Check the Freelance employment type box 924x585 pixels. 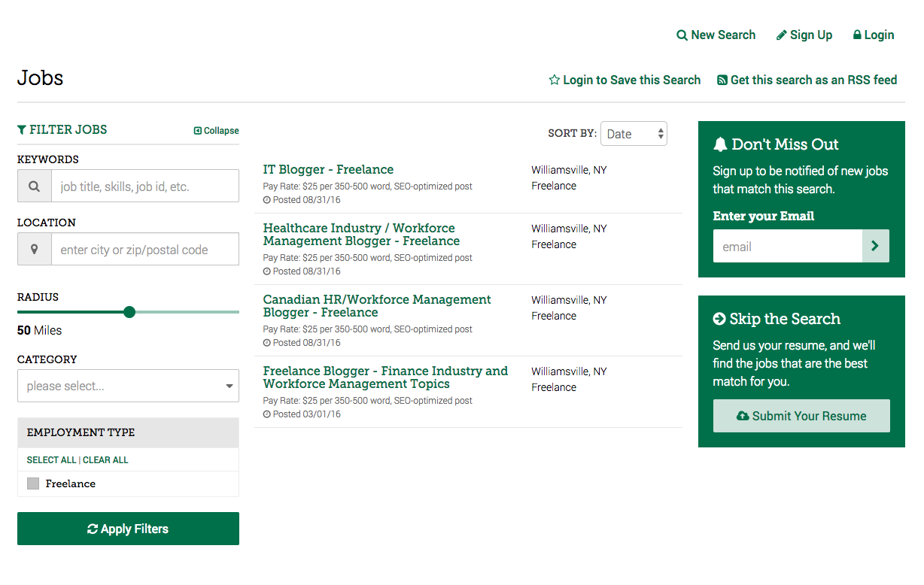pos(33,483)
